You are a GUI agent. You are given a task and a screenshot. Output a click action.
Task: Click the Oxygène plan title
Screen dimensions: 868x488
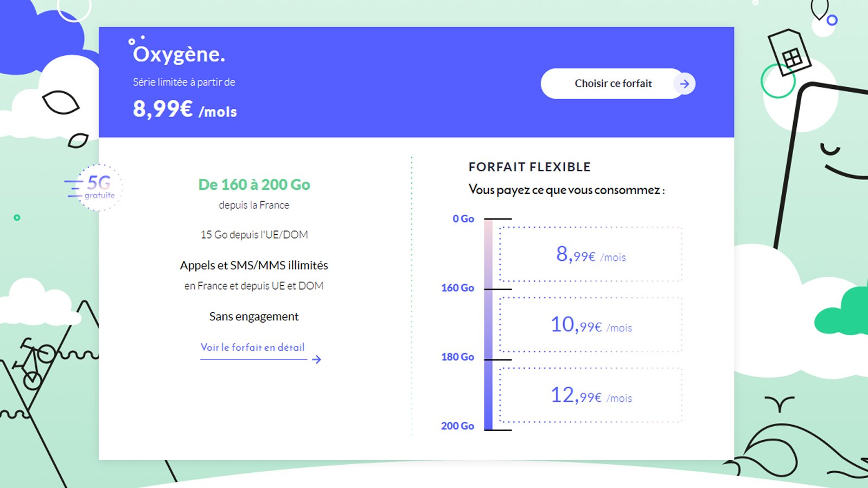pos(179,54)
